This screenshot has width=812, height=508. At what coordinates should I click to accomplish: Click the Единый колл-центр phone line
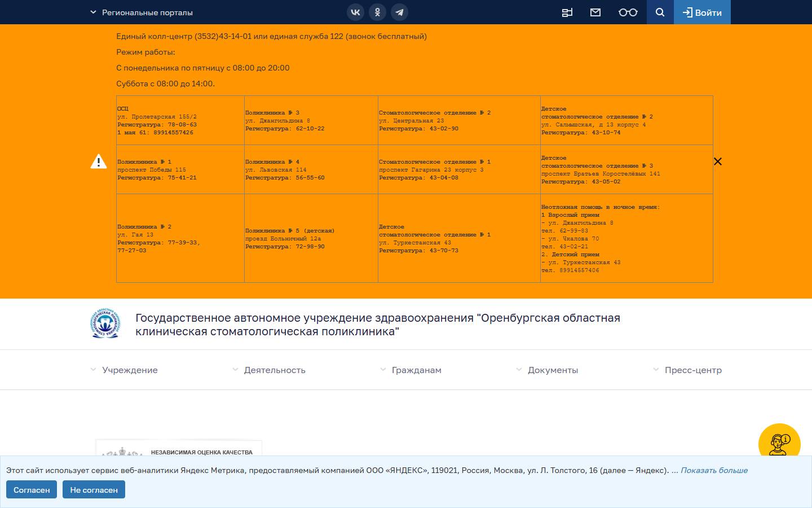271,36
